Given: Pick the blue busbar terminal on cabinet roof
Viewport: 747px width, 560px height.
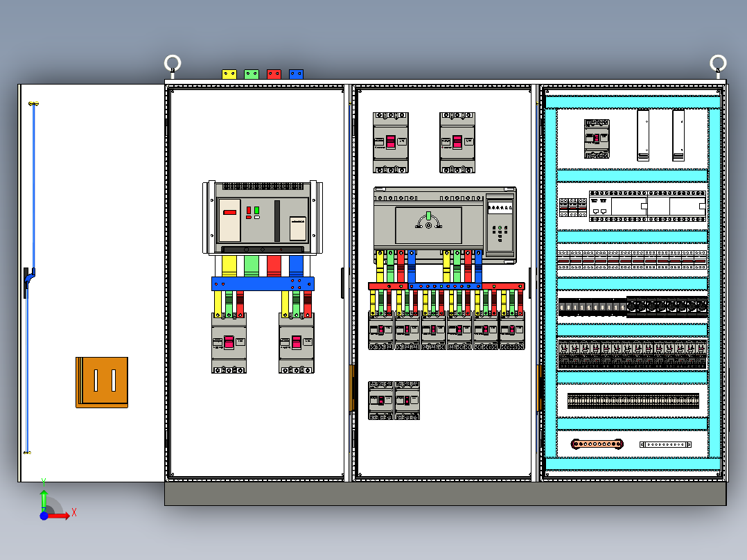Looking at the screenshot, I should (296, 74).
